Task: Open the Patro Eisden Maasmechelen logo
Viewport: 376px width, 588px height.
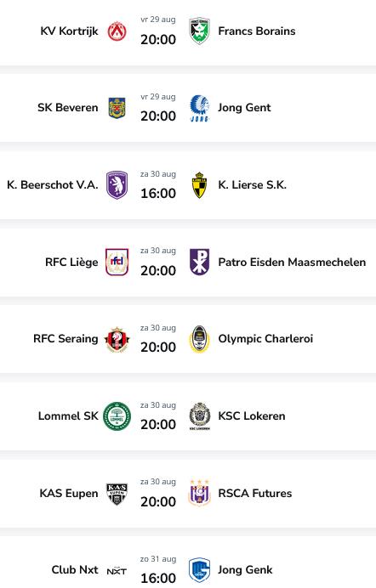Action: point(199,262)
